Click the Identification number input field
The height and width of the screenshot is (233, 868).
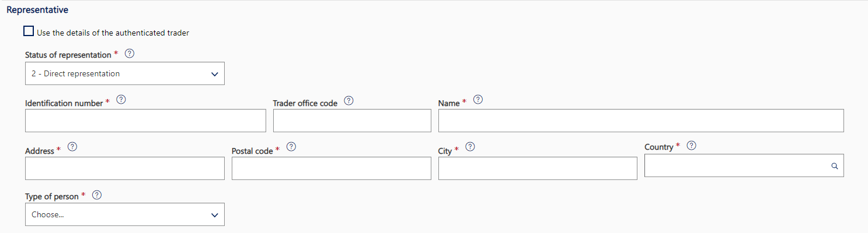click(x=145, y=121)
